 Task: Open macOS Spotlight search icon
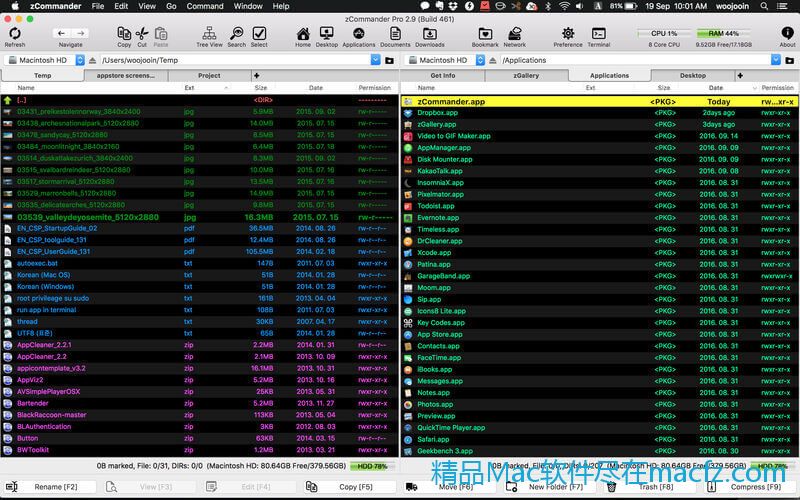[x=764, y=6]
